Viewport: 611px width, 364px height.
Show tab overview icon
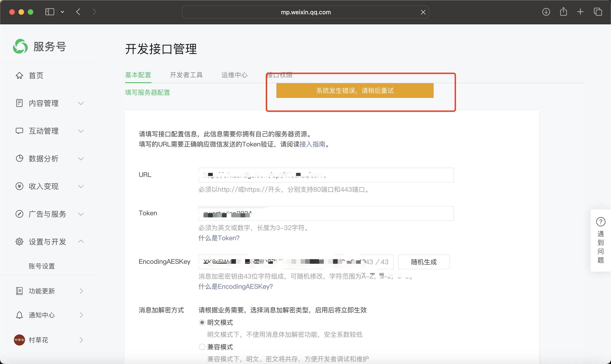click(x=598, y=12)
